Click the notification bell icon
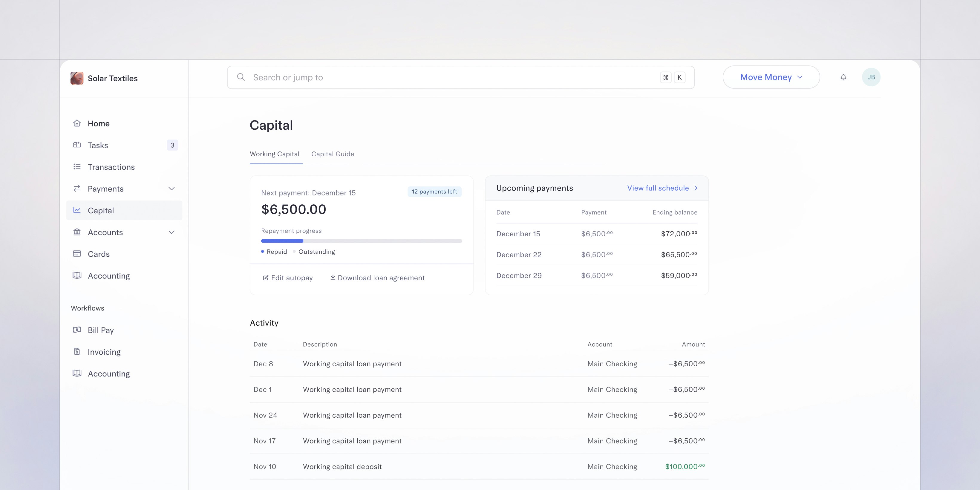This screenshot has width=980, height=490. click(x=843, y=77)
